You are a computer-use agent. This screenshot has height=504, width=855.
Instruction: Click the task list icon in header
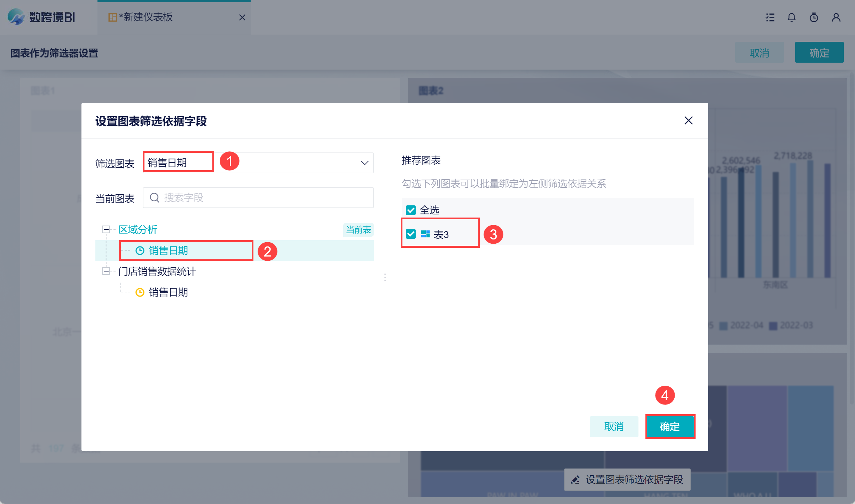[x=770, y=17]
